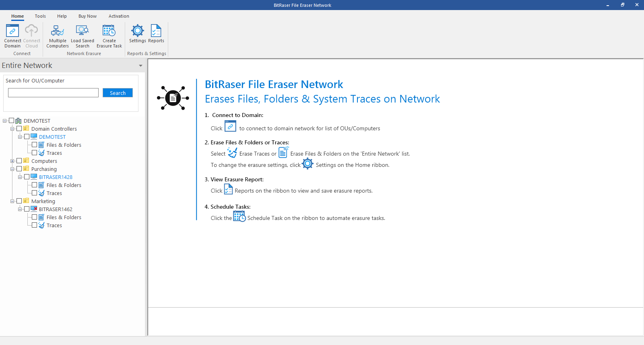Collapse the Domain Controllers node

click(12, 129)
